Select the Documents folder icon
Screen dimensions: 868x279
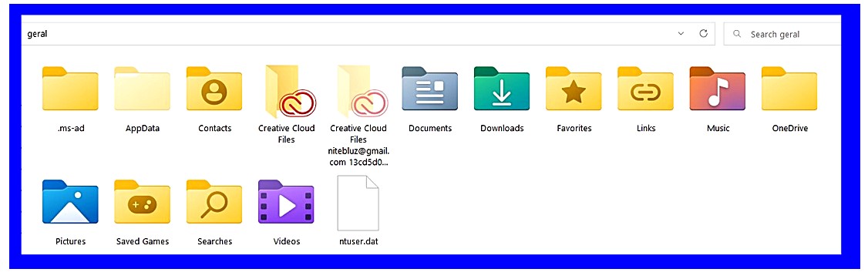430,89
